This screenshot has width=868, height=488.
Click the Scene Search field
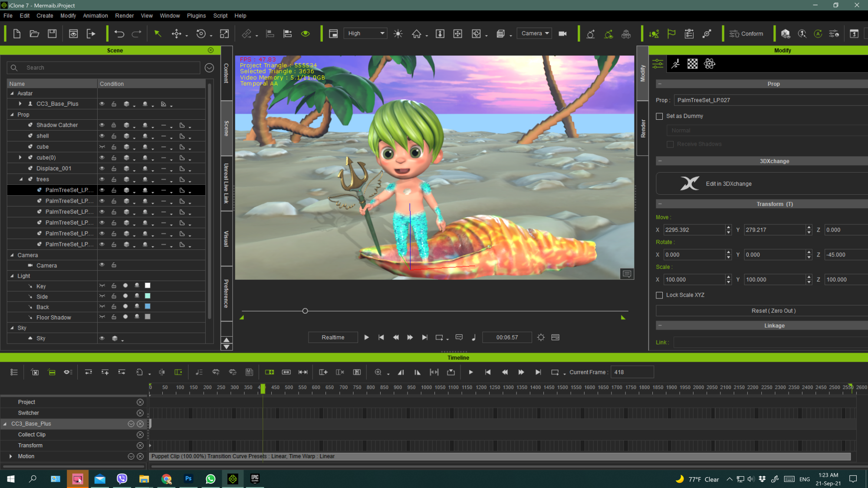click(x=103, y=68)
